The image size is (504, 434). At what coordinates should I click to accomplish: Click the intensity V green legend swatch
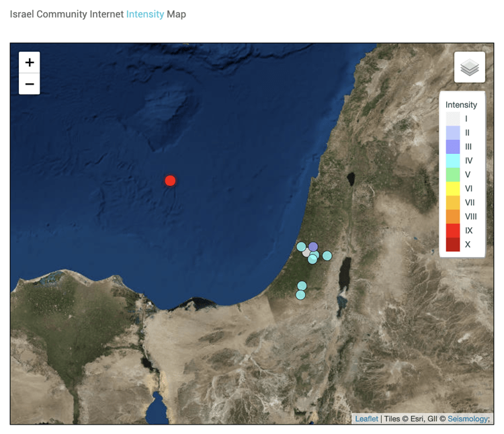coord(452,175)
